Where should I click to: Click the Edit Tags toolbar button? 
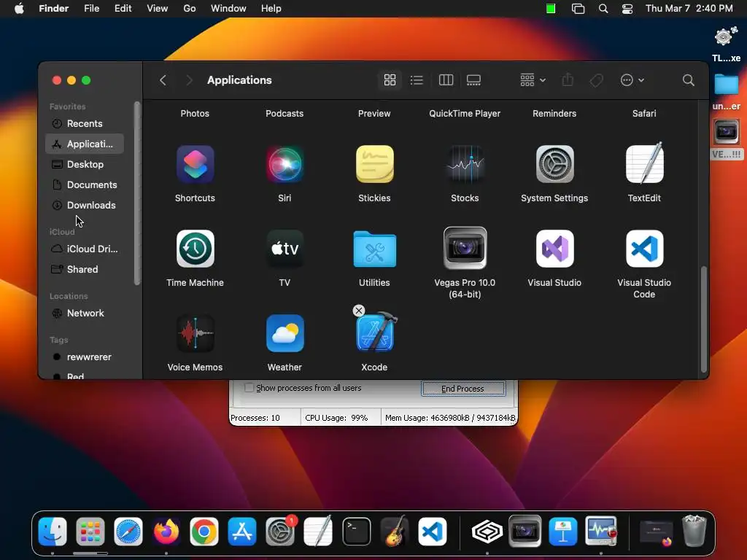pyautogui.click(x=597, y=80)
